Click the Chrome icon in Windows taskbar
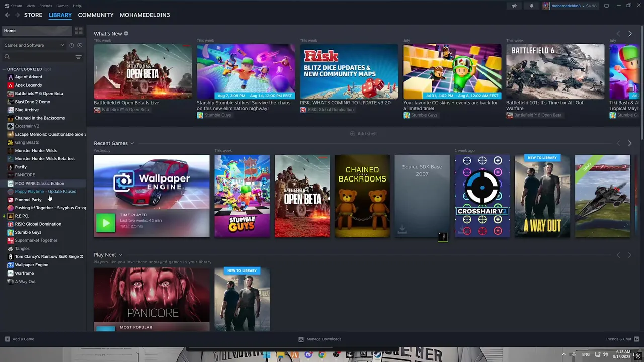Image resolution: width=644 pixels, height=362 pixels. coord(322,355)
